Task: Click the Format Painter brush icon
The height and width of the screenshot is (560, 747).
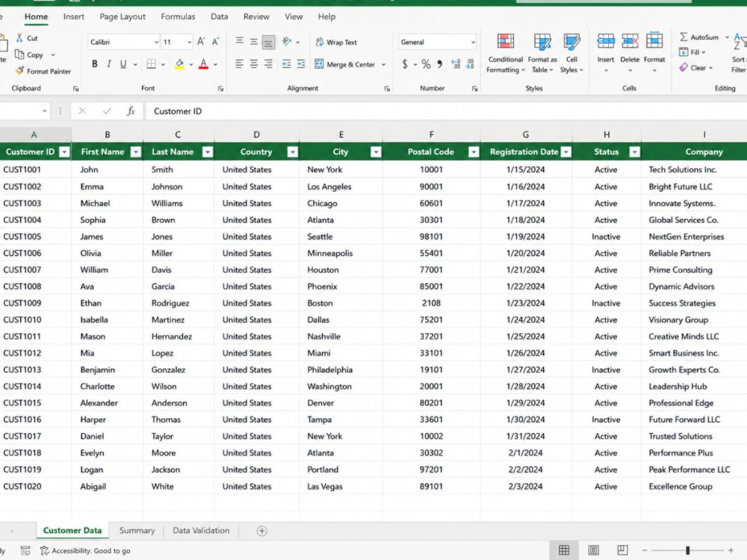Action: click(x=19, y=71)
